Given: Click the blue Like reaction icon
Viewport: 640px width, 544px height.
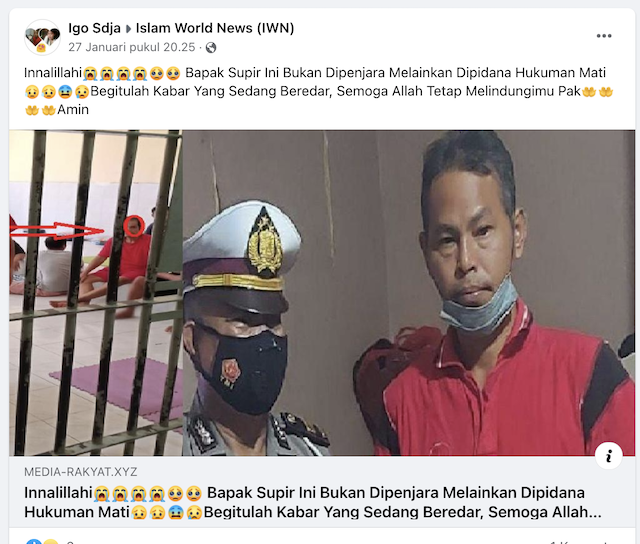Looking at the screenshot, I should point(33,542).
